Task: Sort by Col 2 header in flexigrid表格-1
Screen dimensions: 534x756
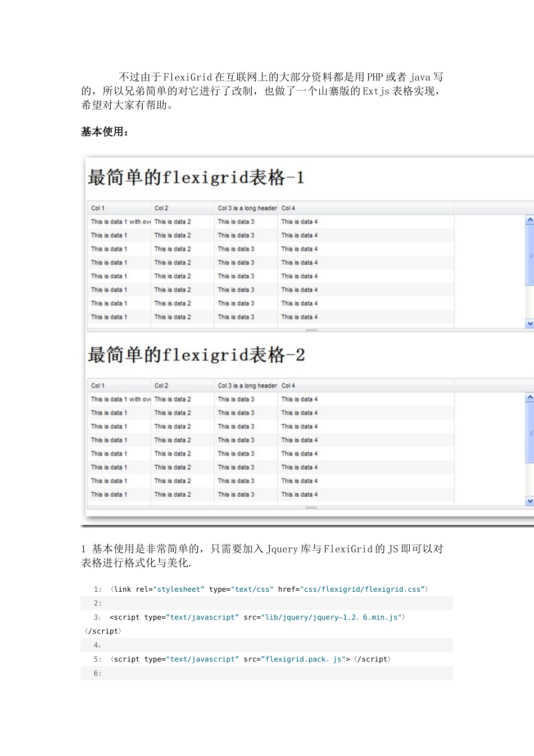Action: 182,208
